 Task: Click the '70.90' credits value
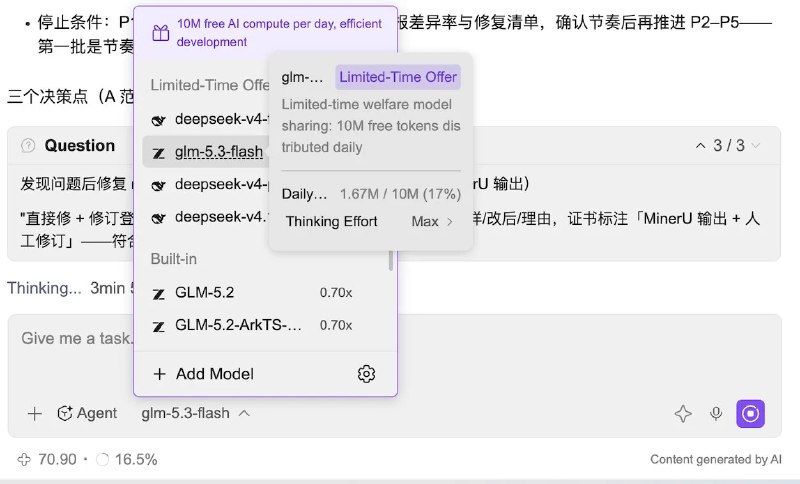57,460
